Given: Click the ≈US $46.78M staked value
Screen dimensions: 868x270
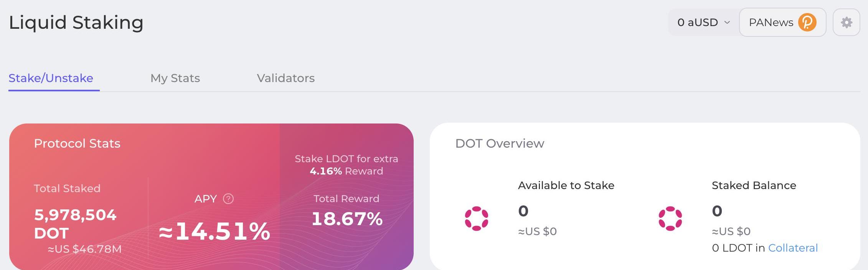Looking at the screenshot, I should tap(84, 249).
